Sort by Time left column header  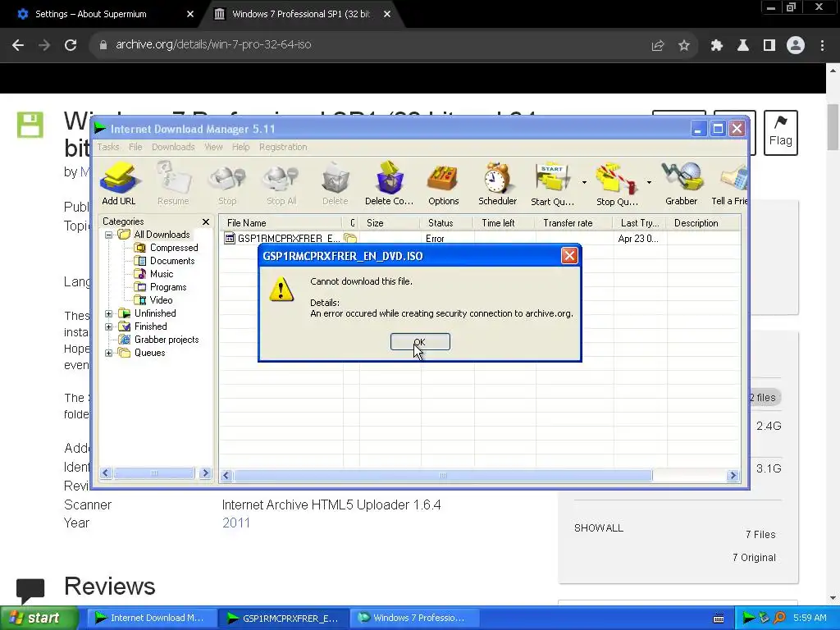[504, 223]
